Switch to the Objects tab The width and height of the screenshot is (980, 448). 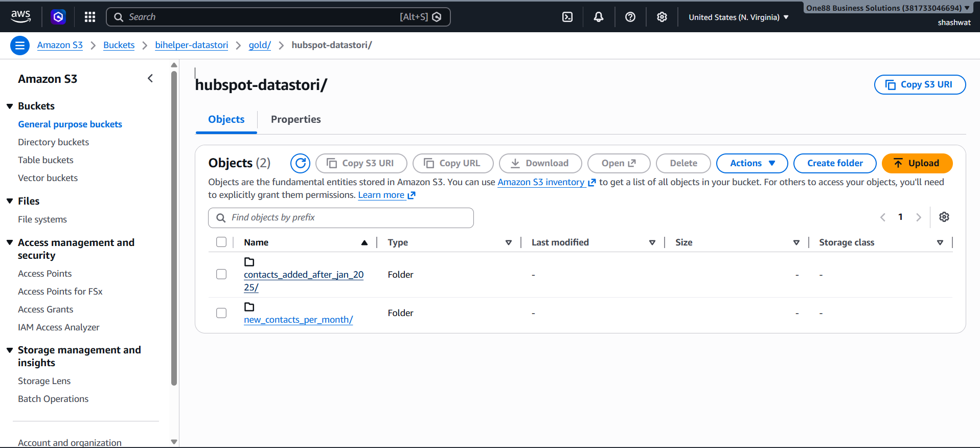226,120
